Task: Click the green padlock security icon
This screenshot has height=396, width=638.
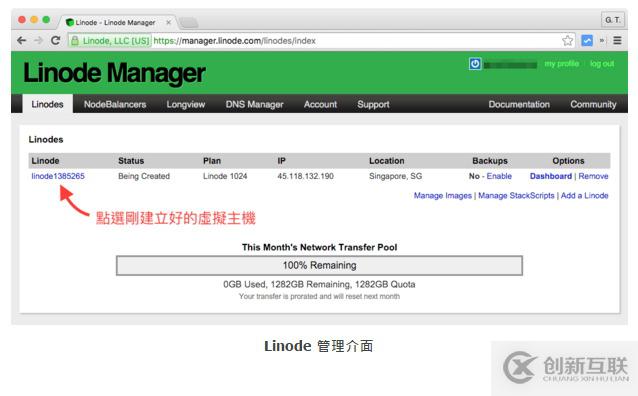Action: click(75, 41)
